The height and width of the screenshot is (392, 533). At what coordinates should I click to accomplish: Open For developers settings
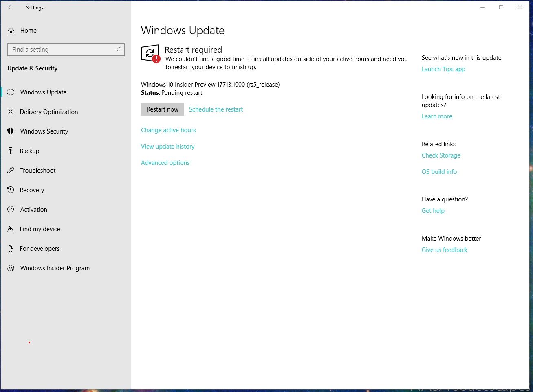[x=66, y=249]
